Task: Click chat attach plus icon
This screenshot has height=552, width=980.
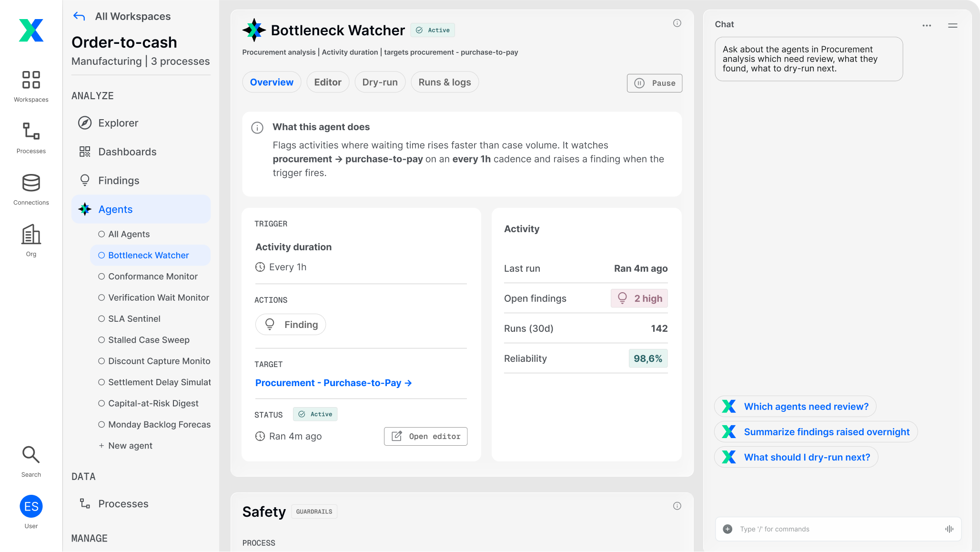Action: point(727,529)
